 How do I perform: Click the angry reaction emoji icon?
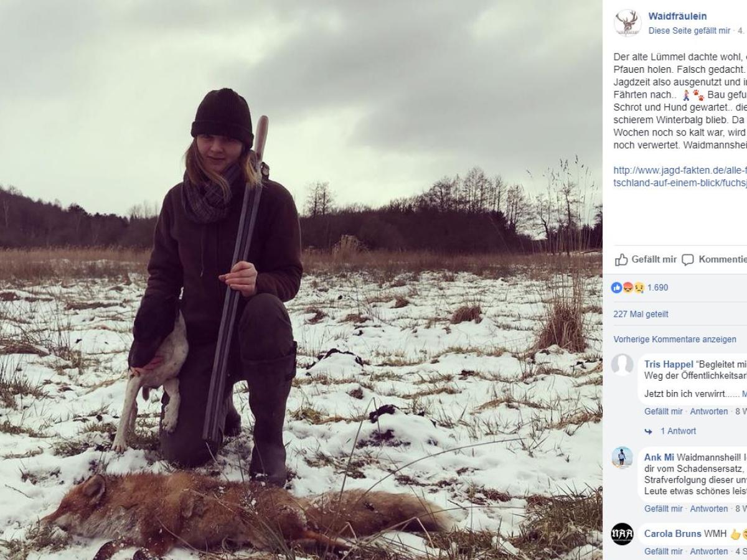tap(627, 287)
